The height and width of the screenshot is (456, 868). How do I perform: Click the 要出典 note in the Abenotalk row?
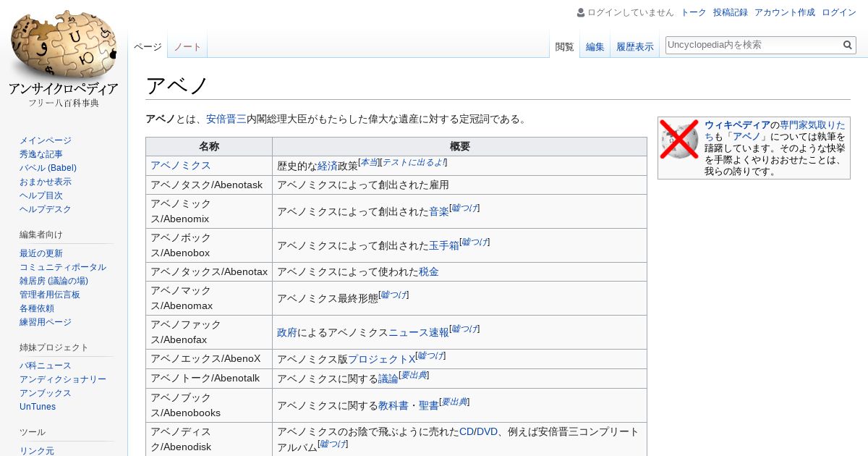point(414,375)
